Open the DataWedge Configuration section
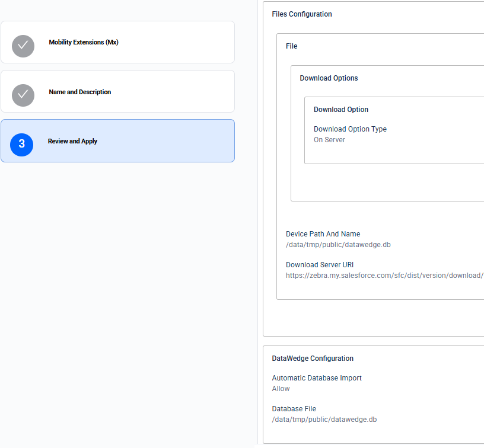This screenshot has width=484, height=448. pos(313,358)
